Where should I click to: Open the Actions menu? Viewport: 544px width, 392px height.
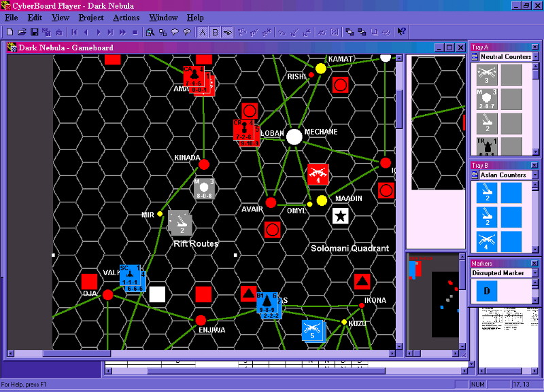point(126,18)
